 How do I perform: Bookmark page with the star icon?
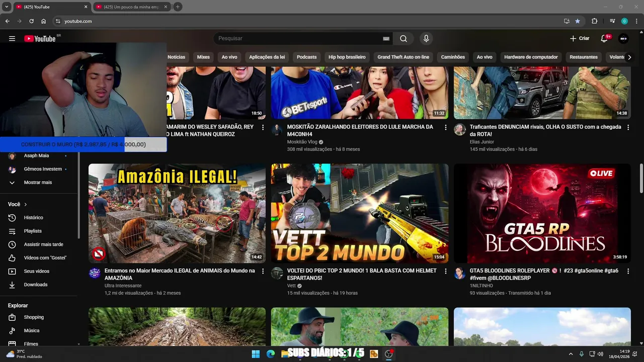click(578, 21)
